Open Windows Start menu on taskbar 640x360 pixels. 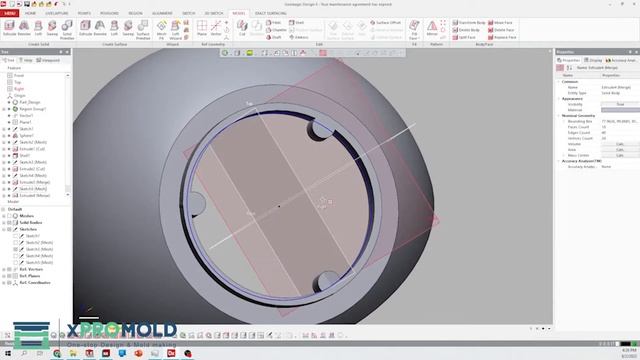(x=8, y=353)
